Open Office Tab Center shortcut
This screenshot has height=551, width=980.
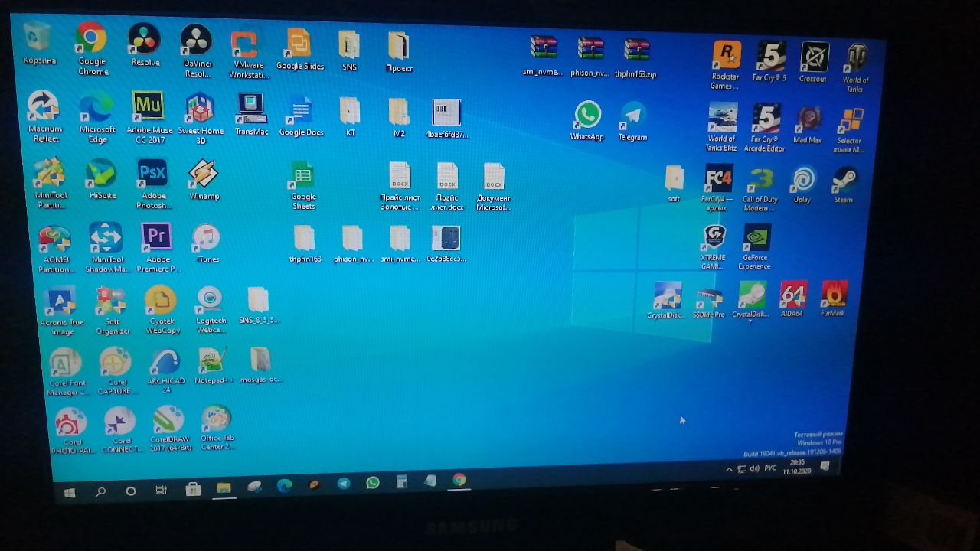pyautogui.click(x=217, y=429)
